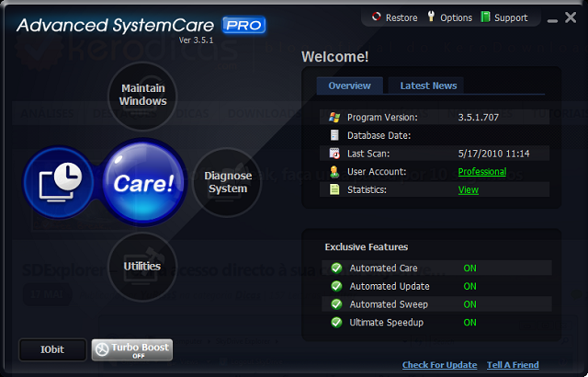This screenshot has height=377, width=588.
Task: Click the Last Scan calendar icon
Action: (334, 153)
